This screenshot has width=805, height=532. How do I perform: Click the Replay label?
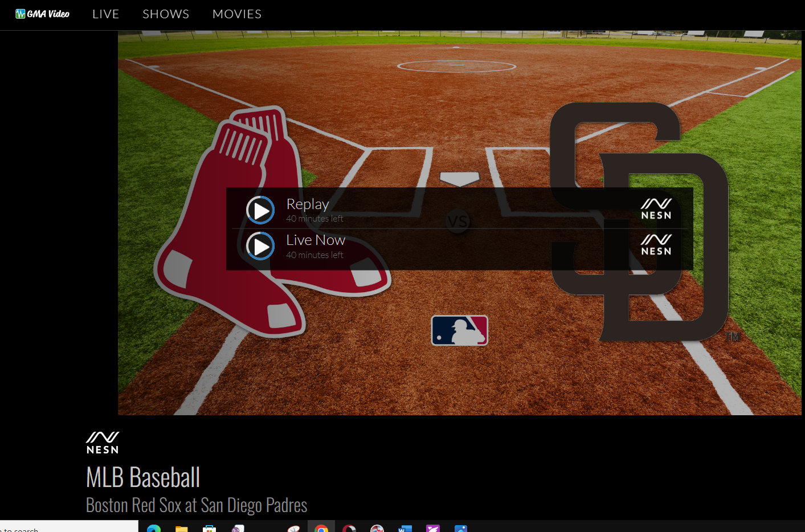click(308, 204)
